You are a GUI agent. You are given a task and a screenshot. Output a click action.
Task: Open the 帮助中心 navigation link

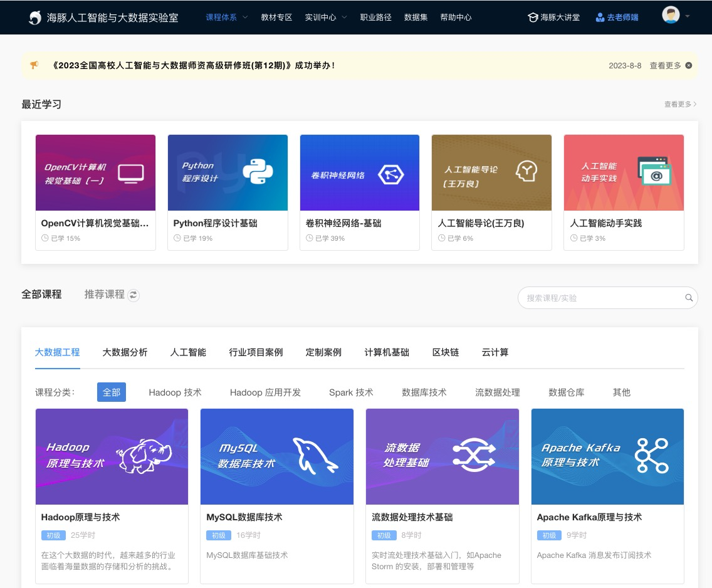(x=456, y=18)
